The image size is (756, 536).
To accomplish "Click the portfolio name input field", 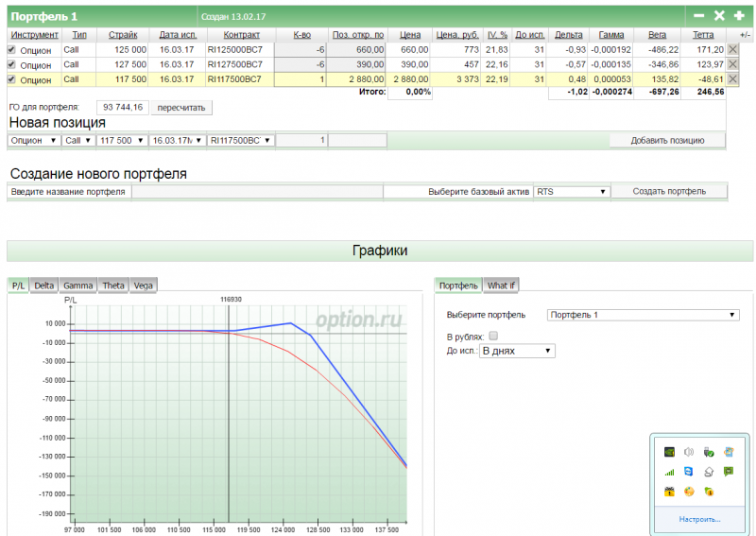I will (x=256, y=191).
